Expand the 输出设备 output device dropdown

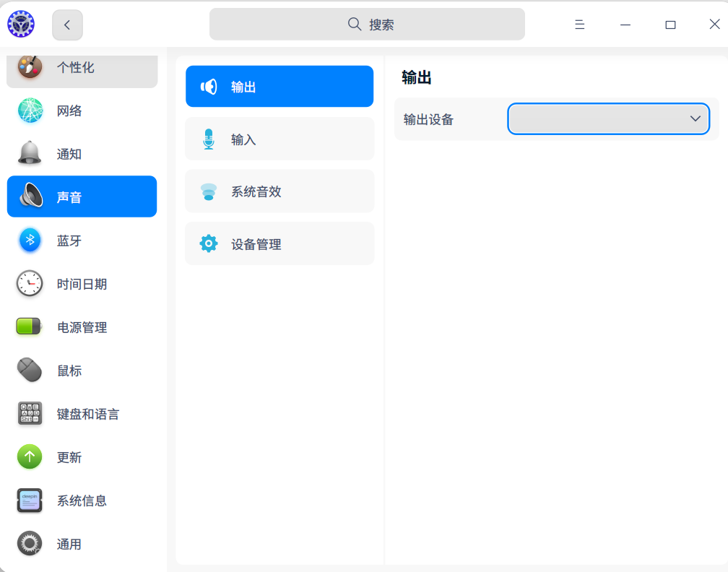608,118
